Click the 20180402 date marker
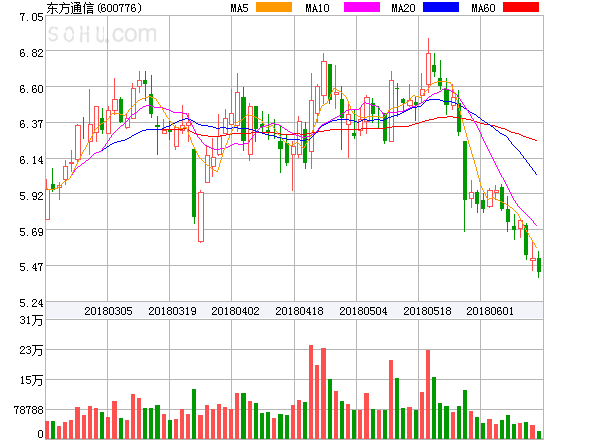Viewport: 600px width, 440px height. tap(235, 311)
